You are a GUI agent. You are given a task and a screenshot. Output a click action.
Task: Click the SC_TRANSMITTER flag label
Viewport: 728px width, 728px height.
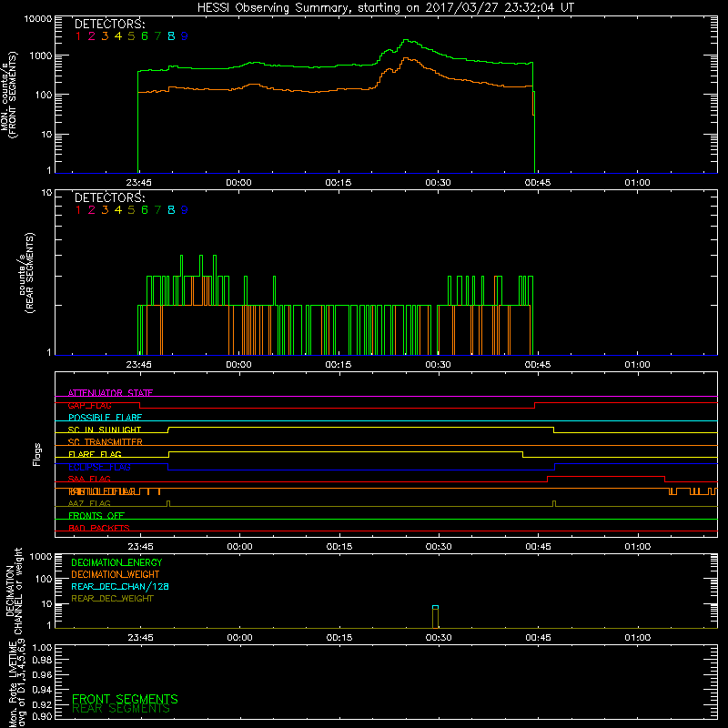click(x=105, y=442)
